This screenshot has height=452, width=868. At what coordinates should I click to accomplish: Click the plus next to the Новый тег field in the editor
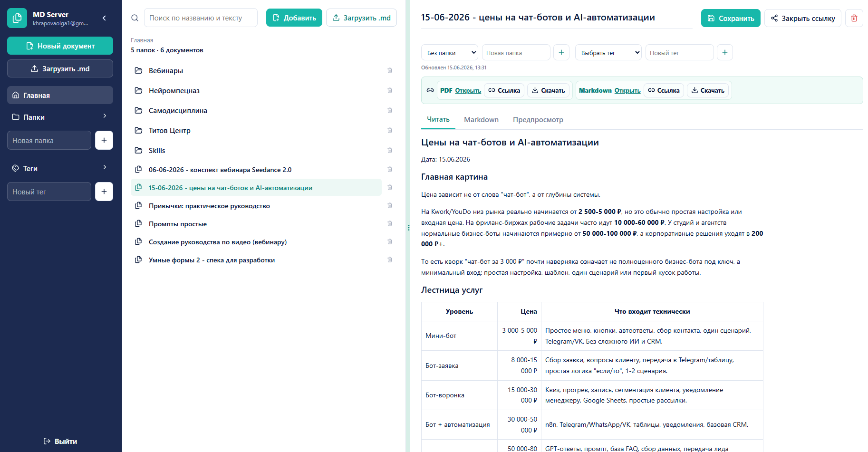tap(725, 52)
